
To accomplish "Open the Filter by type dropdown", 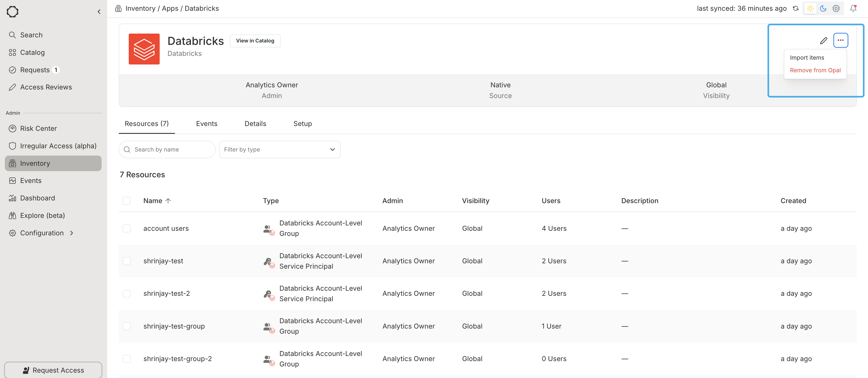I will click(x=280, y=150).
